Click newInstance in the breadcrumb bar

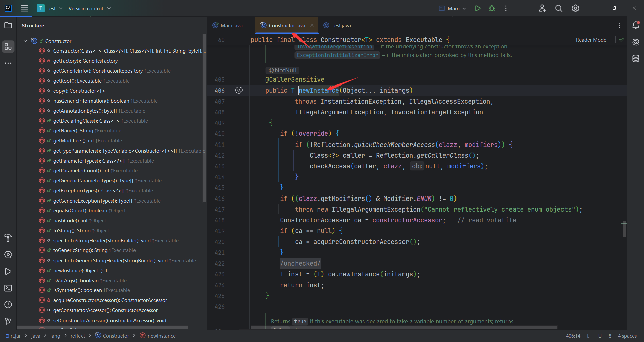[158, 336]
